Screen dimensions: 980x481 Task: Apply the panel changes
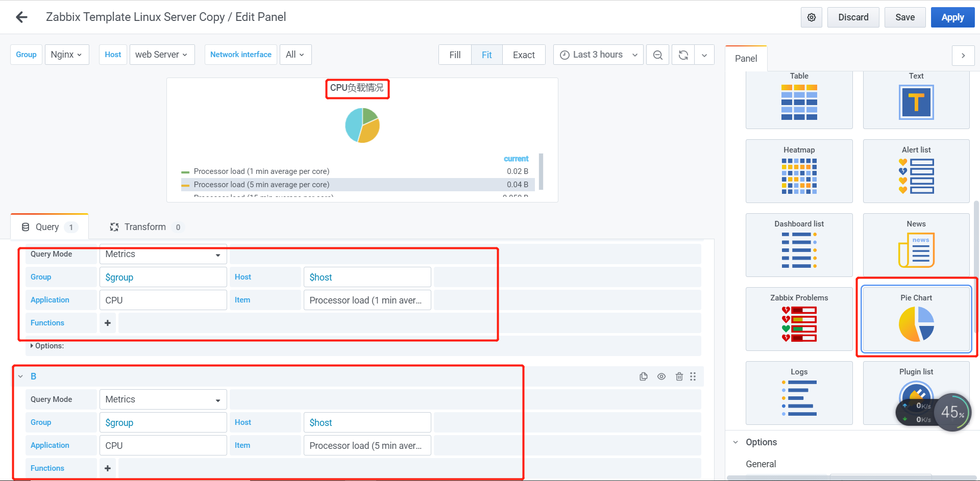click(952, 17)
